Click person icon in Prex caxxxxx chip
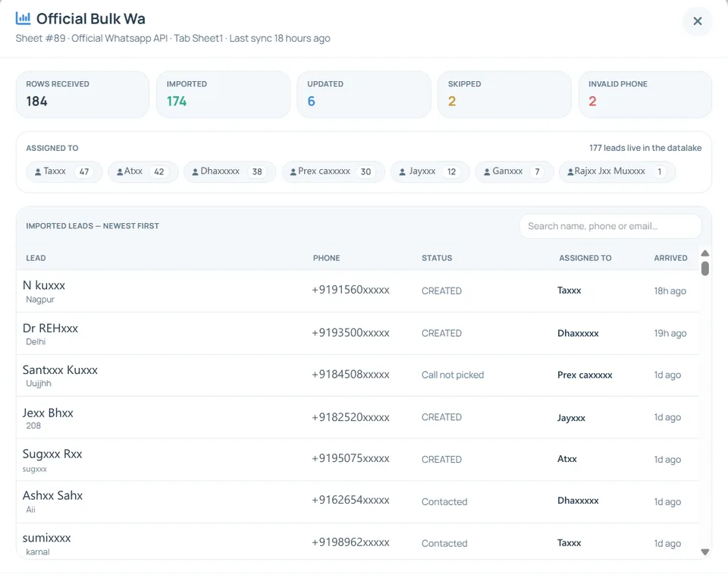728x578 pixels. (x=293, y=171)
